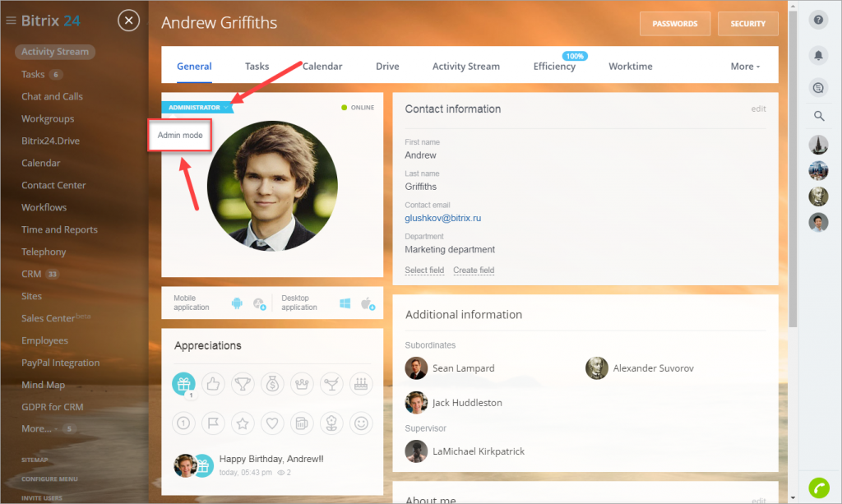Click the SECURITY button
Screen dimensions: 842x504
pos(748,24)
